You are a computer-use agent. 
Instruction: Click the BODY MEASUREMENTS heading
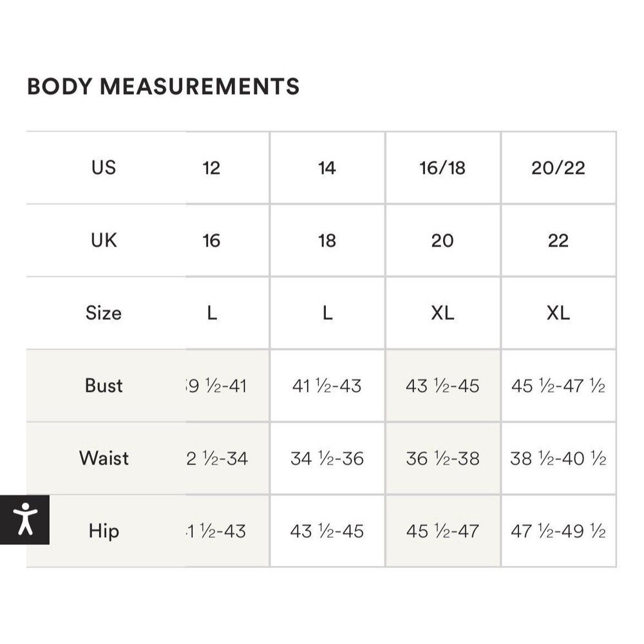tap(163, 87)
